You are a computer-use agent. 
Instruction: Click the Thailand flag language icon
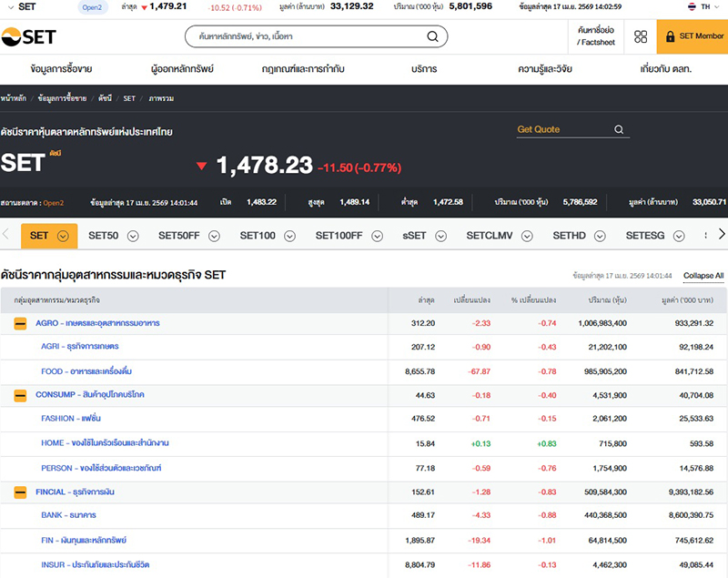[x=693, y=6]
